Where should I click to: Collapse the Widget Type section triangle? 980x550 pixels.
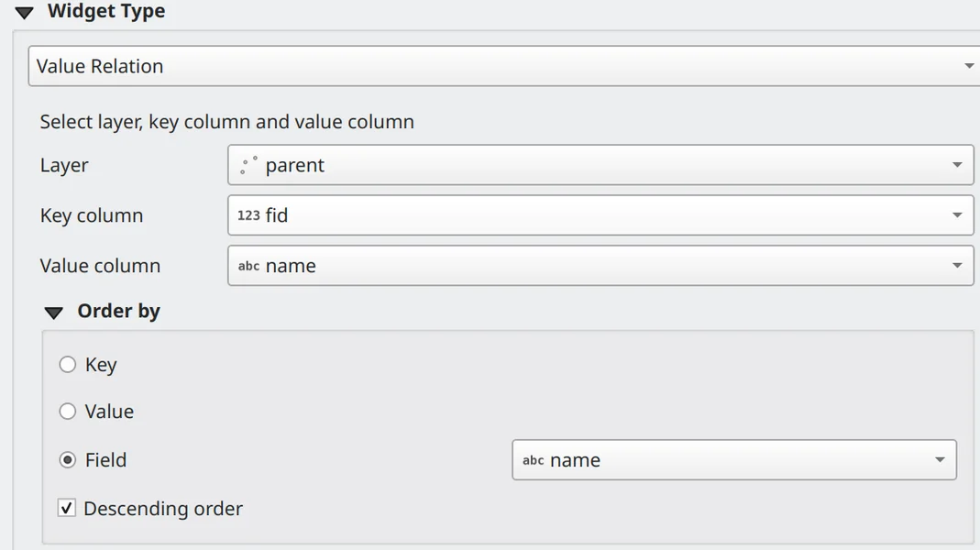click(x=25, y=13)
